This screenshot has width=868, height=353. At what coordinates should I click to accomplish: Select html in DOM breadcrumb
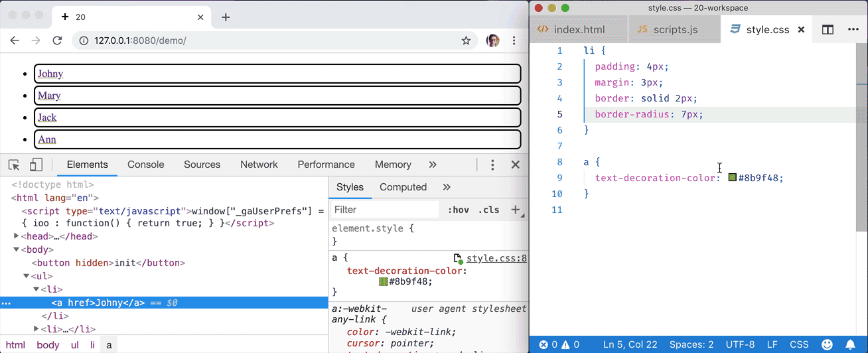(15, 345)
